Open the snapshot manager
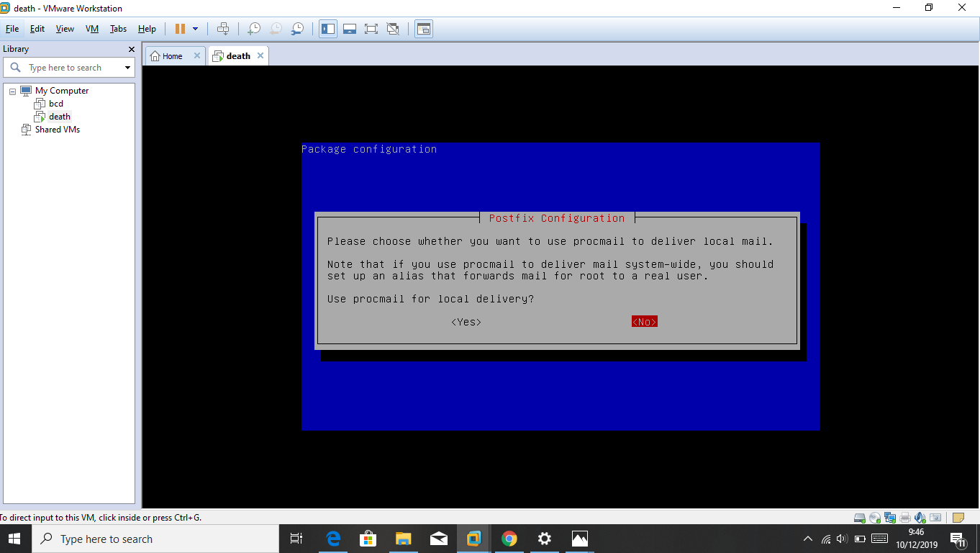980x553 pixels. pos(297,29)
